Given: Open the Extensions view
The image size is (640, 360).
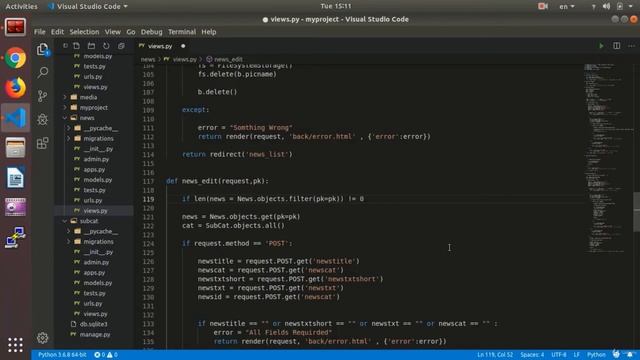Looking at the screenshot, I should tap(42, 143).
